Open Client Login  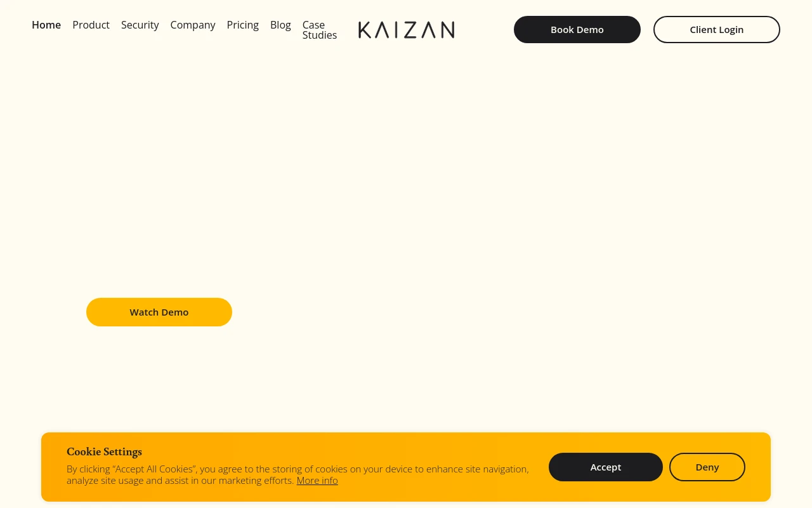[717, 29]
